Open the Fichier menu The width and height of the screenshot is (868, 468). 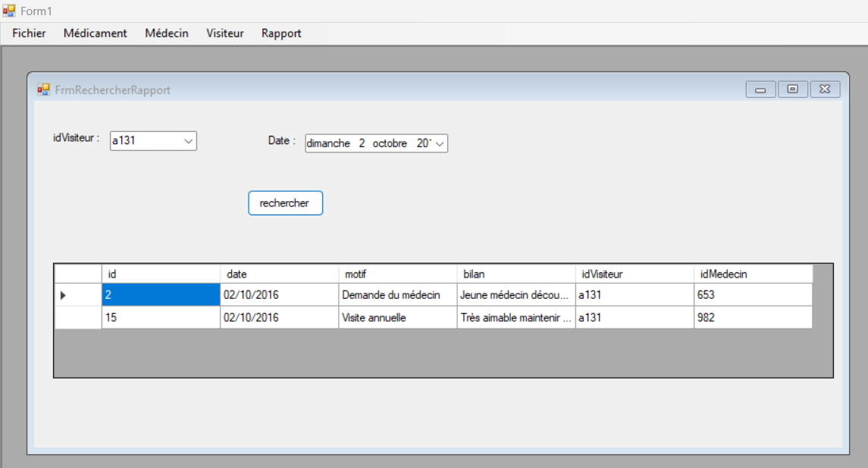coord(29,33)
